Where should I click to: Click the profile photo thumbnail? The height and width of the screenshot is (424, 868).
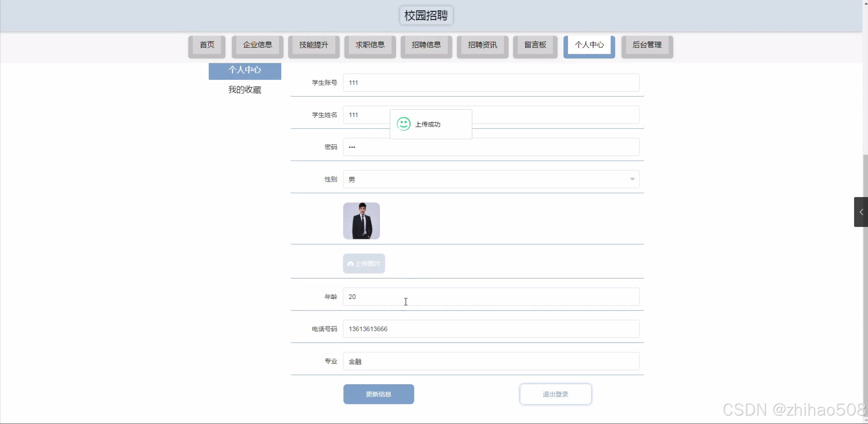point(361,221)
